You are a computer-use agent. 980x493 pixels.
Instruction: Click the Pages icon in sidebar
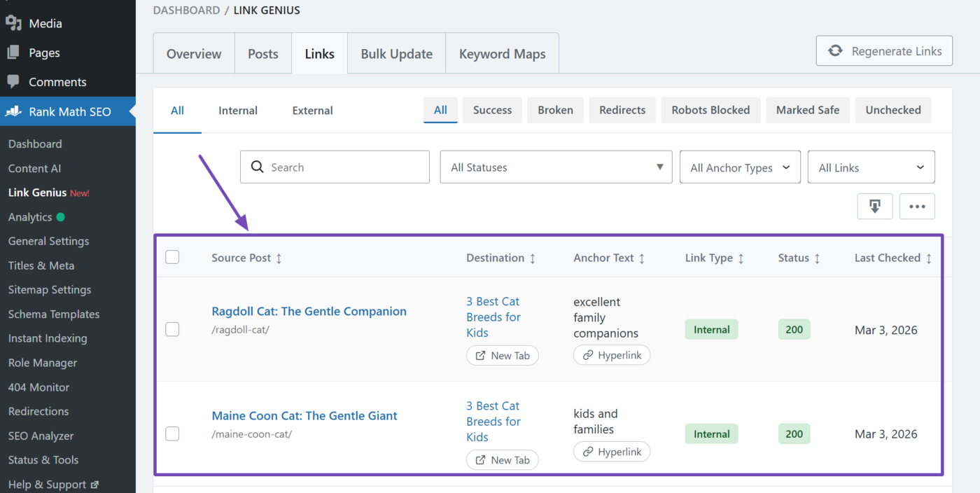pyautogui.click(x=13, y=53)
